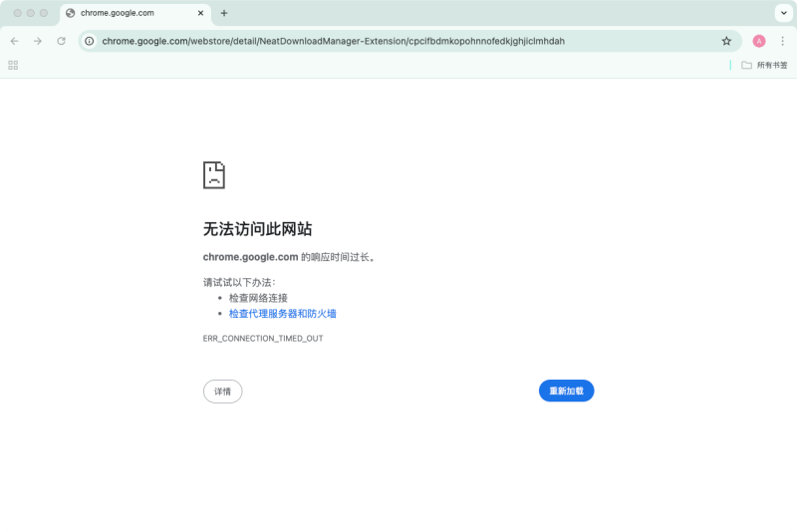Click the 重新加载 reload button

566,391
